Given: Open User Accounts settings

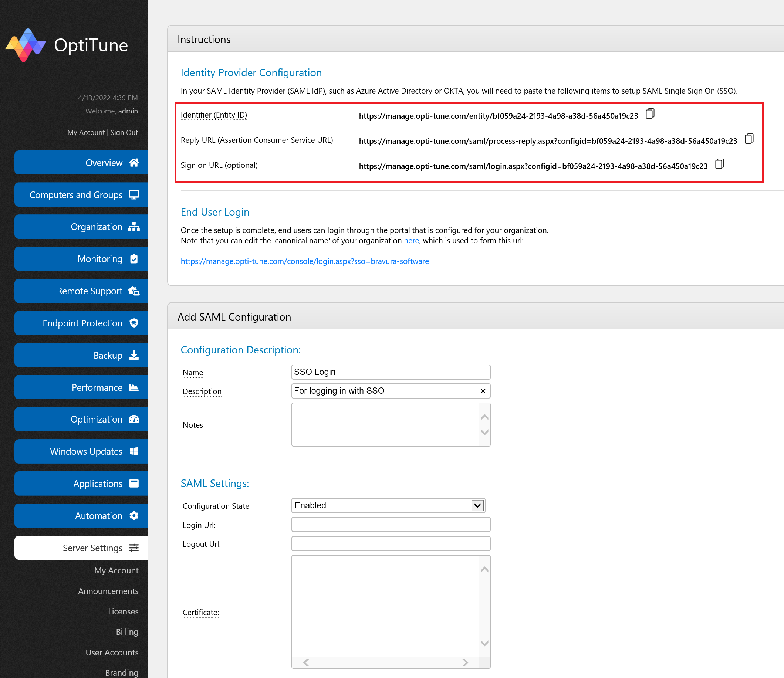Looking at the screenshot, I should tap(112, 652).
